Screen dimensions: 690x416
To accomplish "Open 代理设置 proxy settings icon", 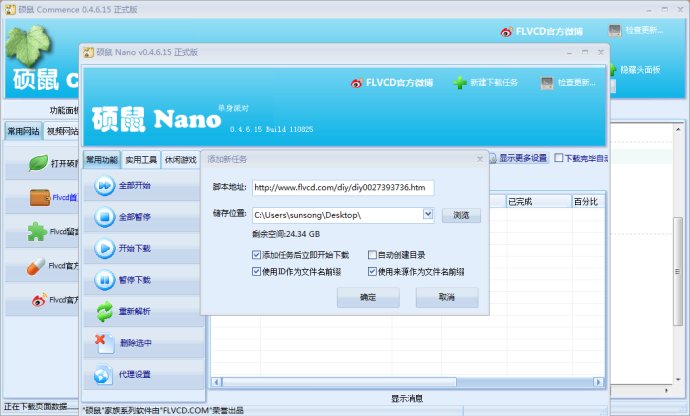I will [103, 375].
